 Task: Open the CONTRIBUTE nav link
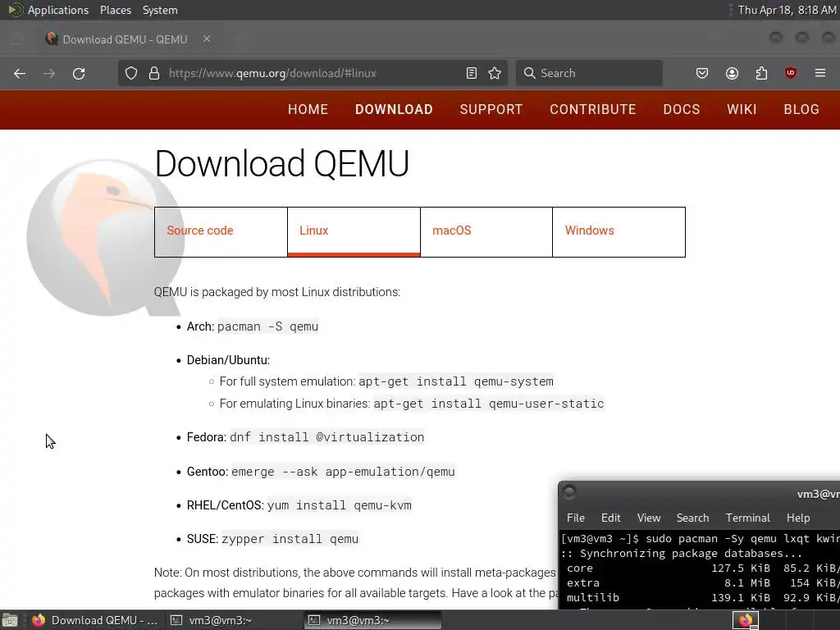593,109
